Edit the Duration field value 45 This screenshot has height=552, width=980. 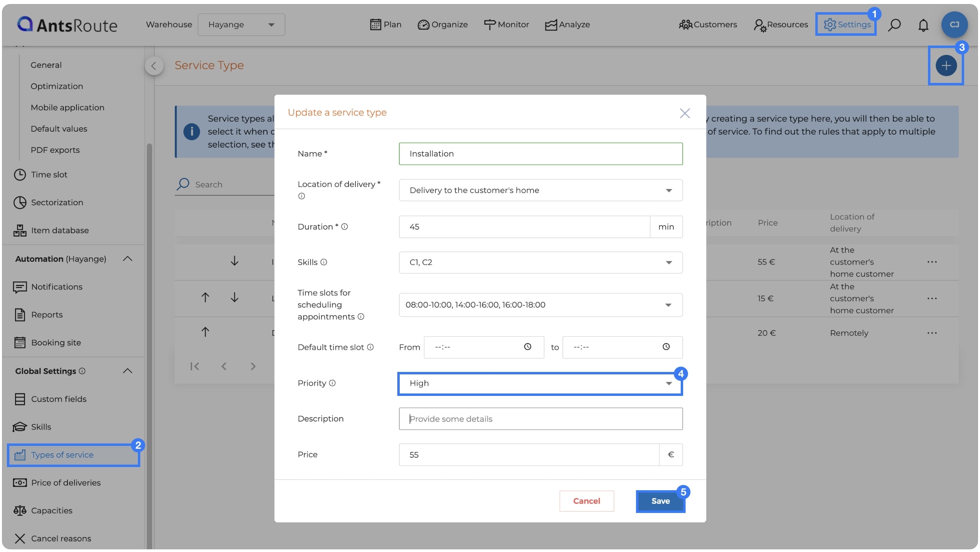click(x=524, y=227)
